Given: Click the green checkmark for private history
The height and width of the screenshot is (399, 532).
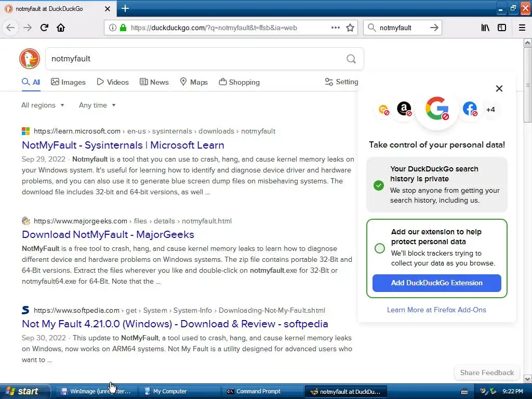Looking at the screenshot, I should pyautogui.click(x=379, y=185).
